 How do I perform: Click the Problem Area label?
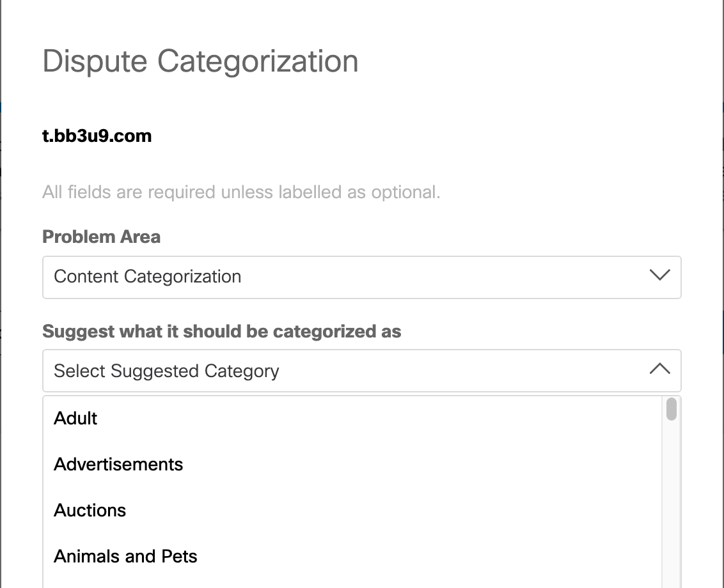click(x=101, y=236)
